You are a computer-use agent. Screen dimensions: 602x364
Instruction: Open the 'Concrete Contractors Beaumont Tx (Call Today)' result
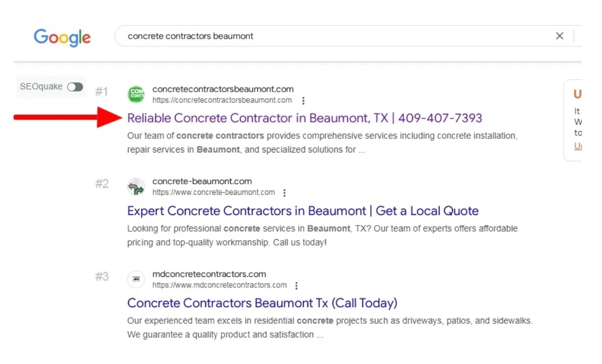262,303
